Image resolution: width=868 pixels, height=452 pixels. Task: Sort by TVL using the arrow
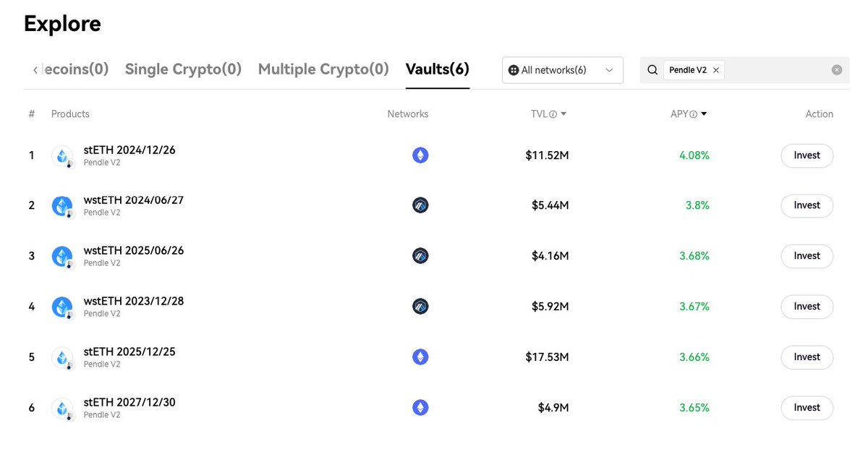563,114
